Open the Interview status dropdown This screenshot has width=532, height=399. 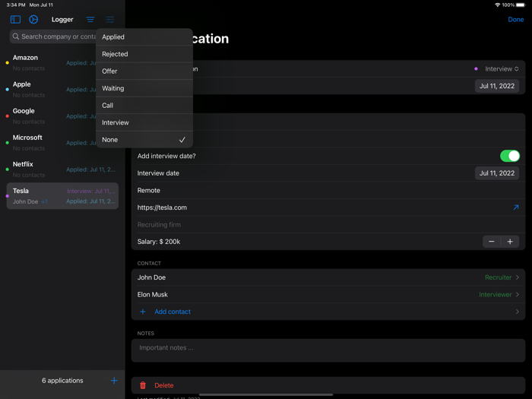[502, 69]
